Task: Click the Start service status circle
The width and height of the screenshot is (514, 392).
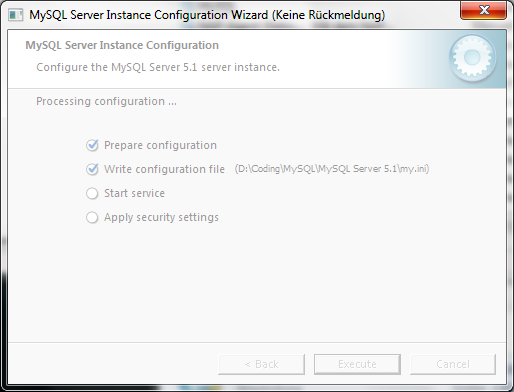Action: (x=92, y=193)
